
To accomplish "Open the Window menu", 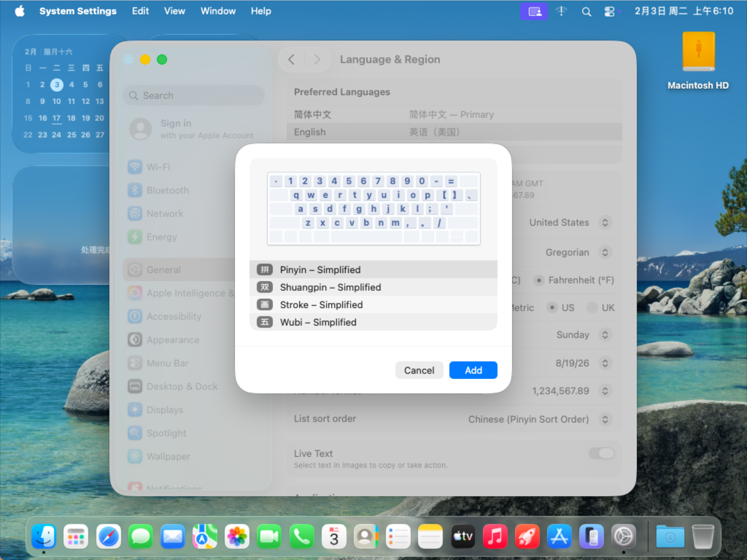I will pos(218,11).
